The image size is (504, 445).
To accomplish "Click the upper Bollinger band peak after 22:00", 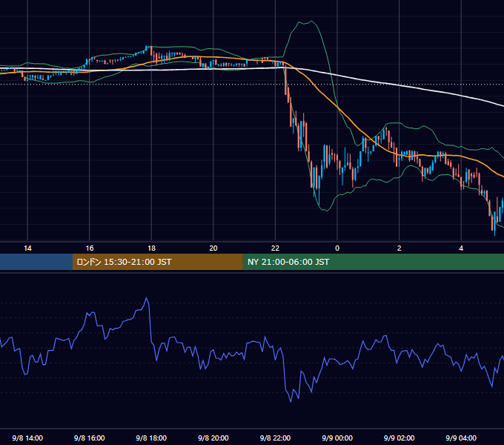I will coord(311,22).
